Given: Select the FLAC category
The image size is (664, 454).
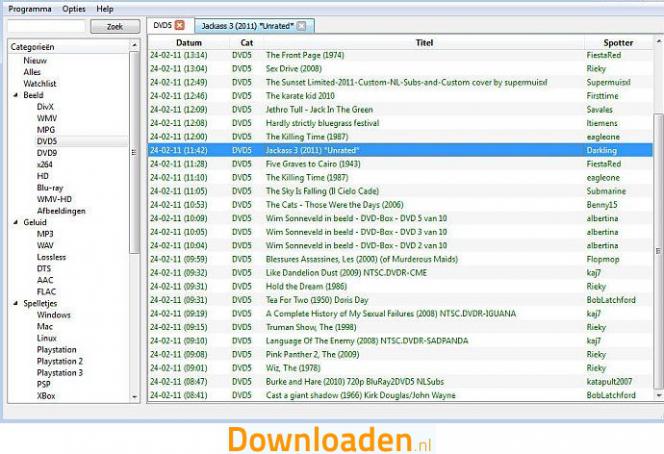Looking at the screenshot, I should click(46, 291).
